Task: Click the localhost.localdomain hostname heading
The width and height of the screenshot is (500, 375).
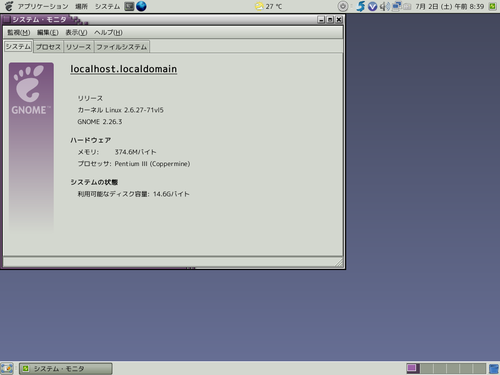Action: coord(124,69)
